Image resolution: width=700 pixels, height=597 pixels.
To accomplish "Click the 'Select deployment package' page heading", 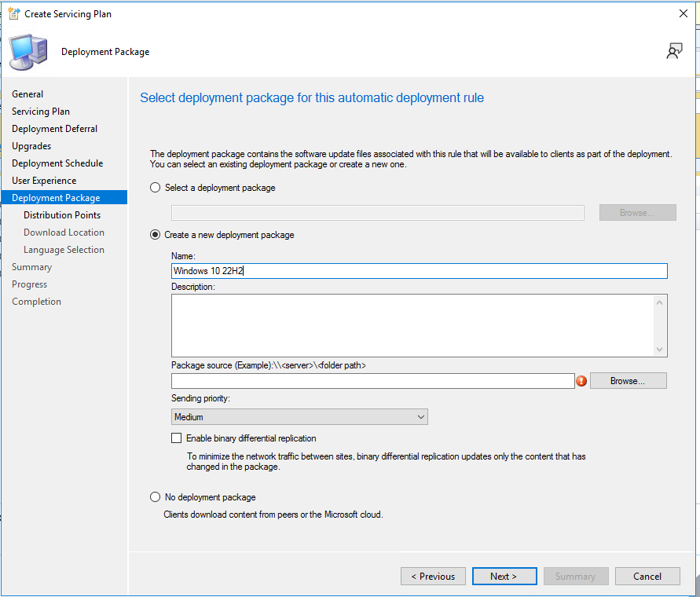I will [312, 97].
